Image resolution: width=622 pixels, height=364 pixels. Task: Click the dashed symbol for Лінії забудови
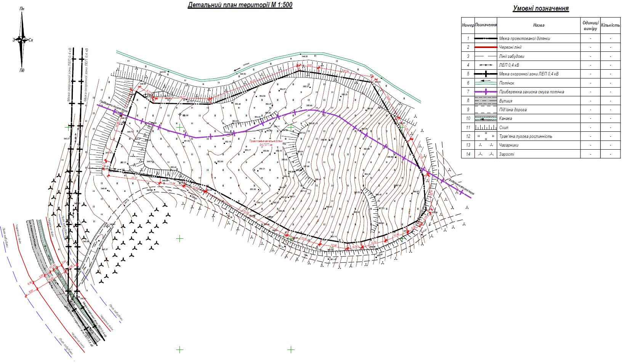(x=486, y=56)
